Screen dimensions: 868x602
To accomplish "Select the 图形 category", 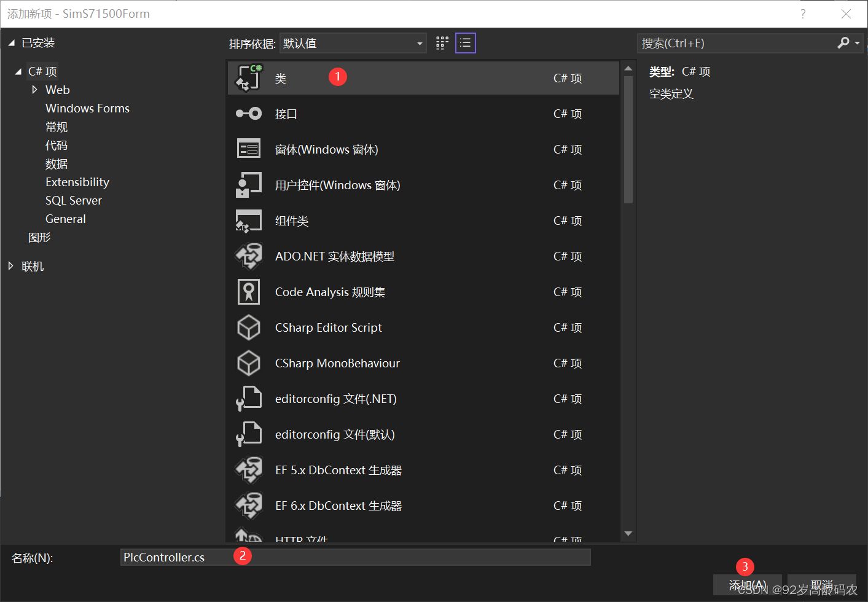I will (39, 237).
